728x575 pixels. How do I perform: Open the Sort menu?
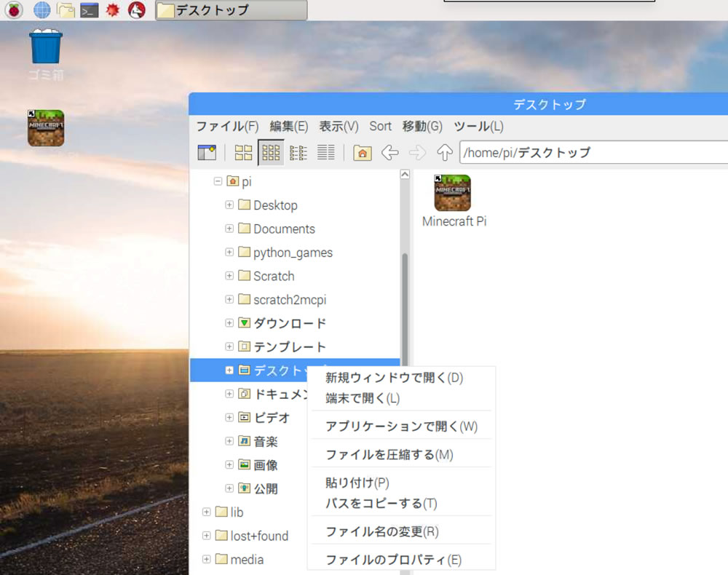pyautogui.click(x=380, y=126)
